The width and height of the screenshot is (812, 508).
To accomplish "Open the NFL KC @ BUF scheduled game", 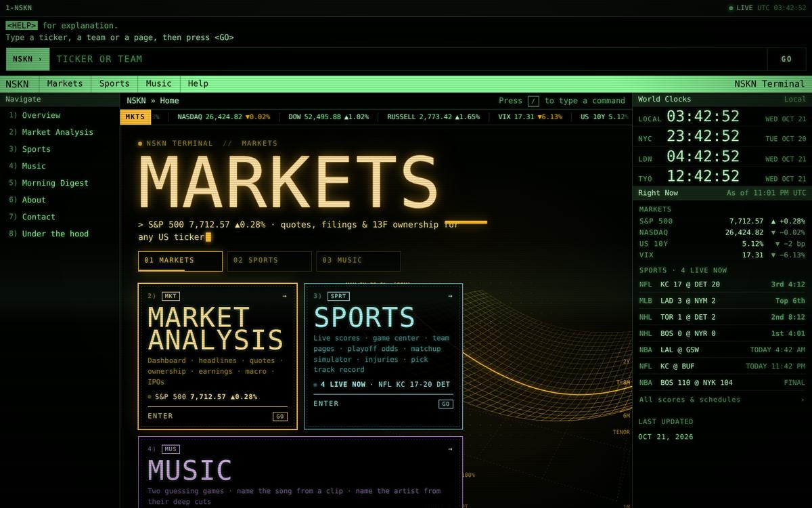I will coord(722,366).
